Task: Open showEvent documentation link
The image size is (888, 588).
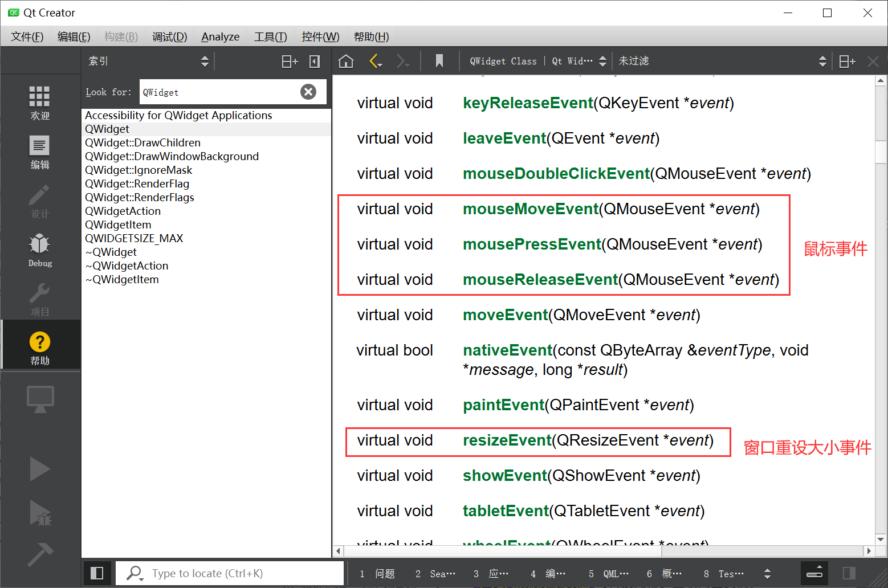Action: click(x=504, y=476)
